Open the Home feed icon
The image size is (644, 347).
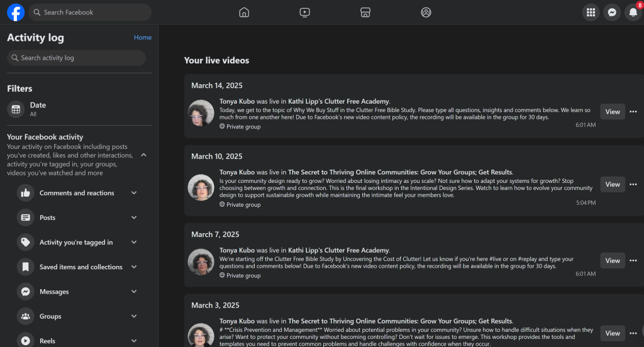pos(244,13)
